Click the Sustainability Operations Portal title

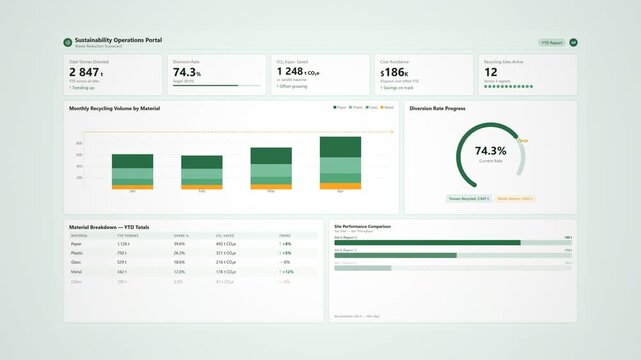click(118, 40)
